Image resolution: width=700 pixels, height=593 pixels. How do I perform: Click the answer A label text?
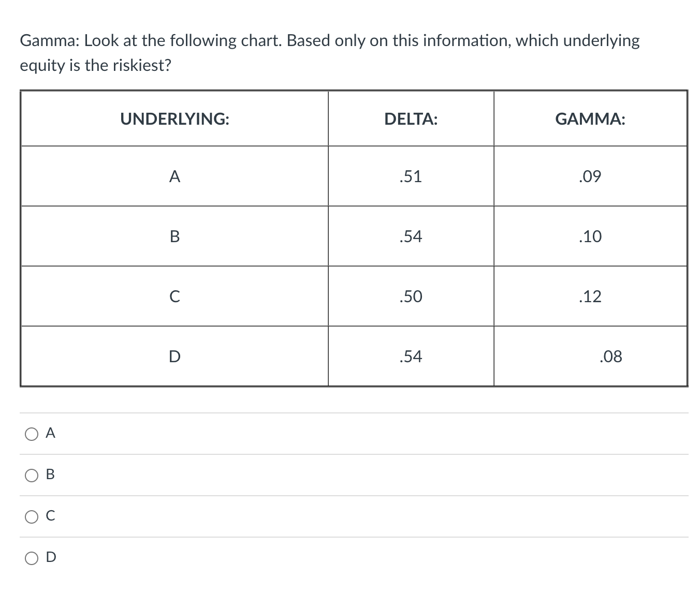point(50,433)
